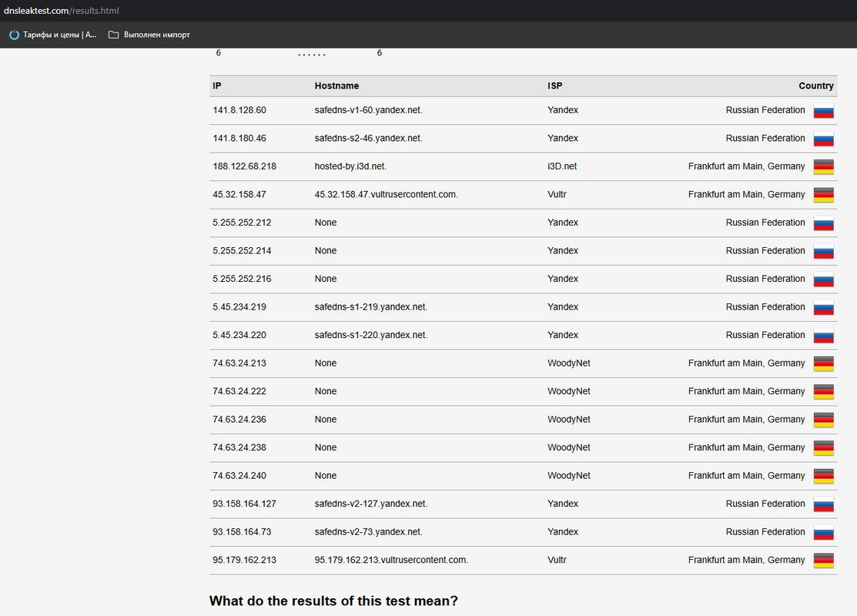Select hostname safedns-v2-73.yandex.net.

point(368,532)
